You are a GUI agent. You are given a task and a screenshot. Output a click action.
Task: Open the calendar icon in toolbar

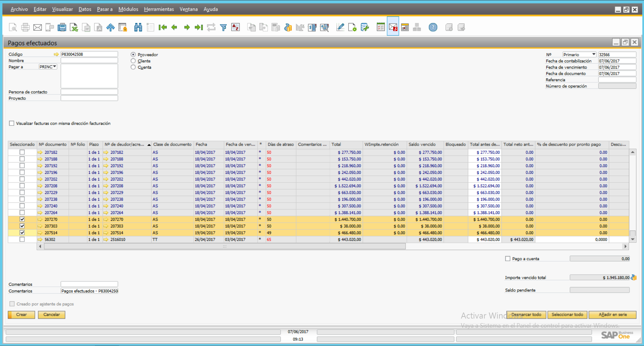click(405, 27)
